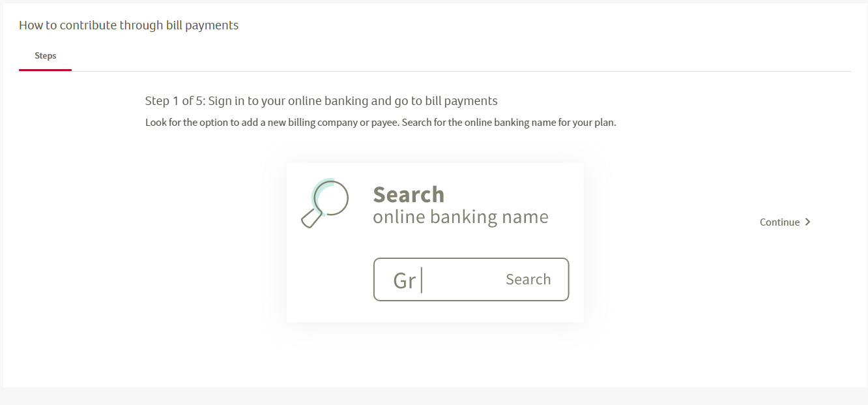Click the 'Step 1 of 5' heading
868x405 pixels.
321,101
